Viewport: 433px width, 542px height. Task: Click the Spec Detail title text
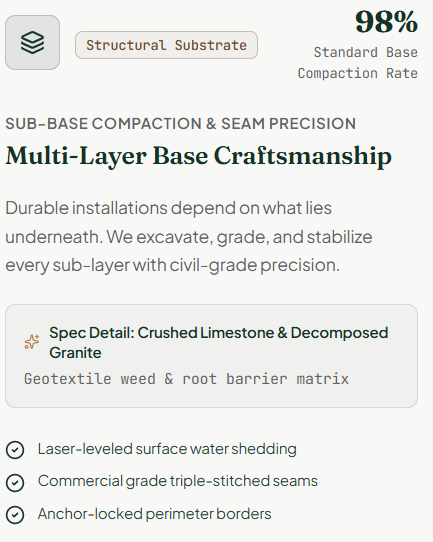(219, 343)
